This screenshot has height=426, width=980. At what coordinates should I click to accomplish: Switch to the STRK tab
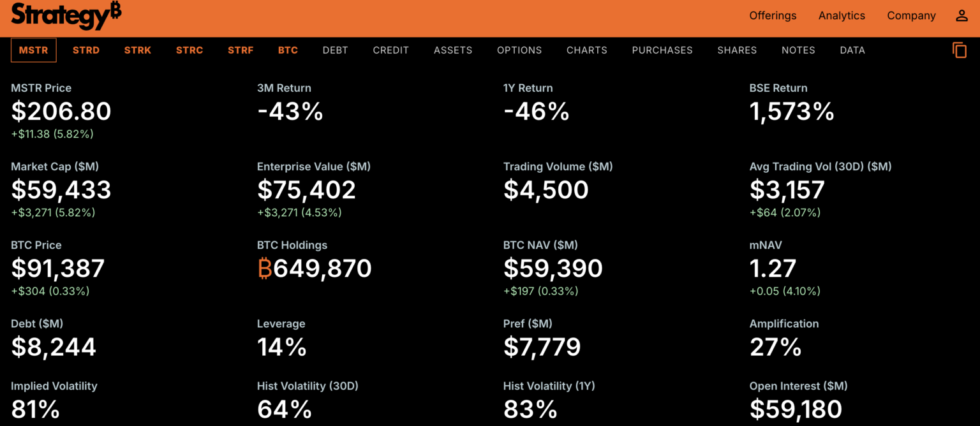click(138, 50)
